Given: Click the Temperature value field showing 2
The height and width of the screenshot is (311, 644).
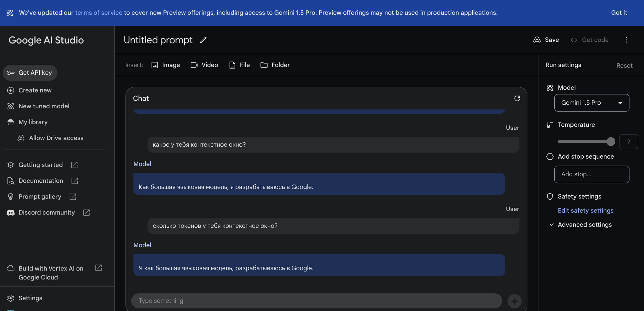Looking at the screenshot, I should pyautogui.click(x=628, y=142).
